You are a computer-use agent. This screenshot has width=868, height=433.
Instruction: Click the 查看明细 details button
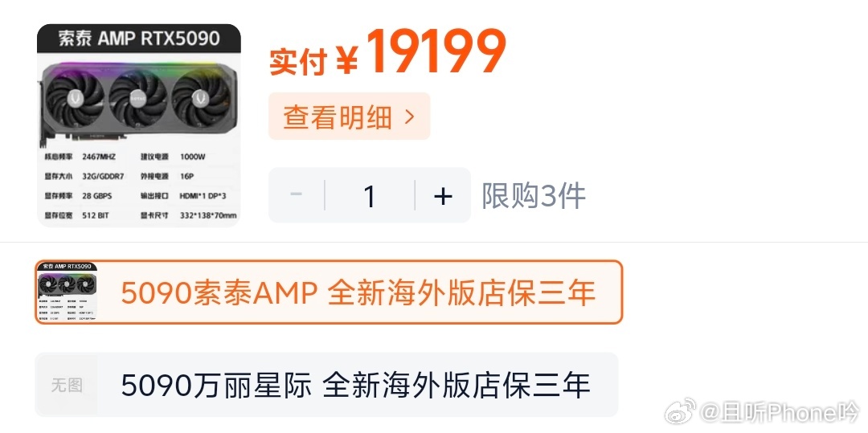click(350, 116)
